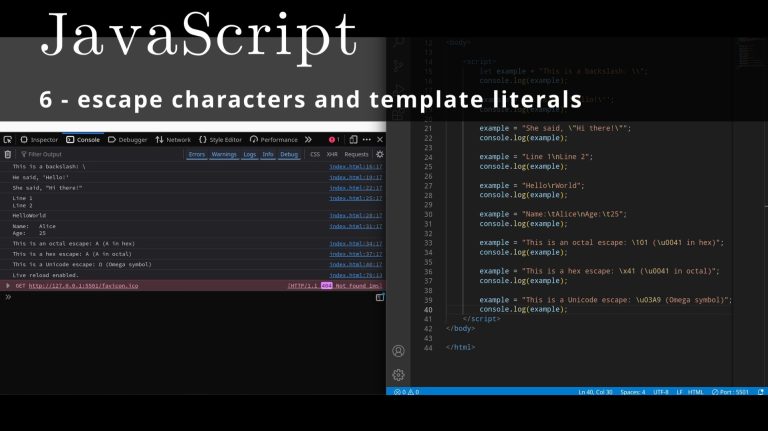
Task: Open source link index.html:37:17
Action: [356, 254]
